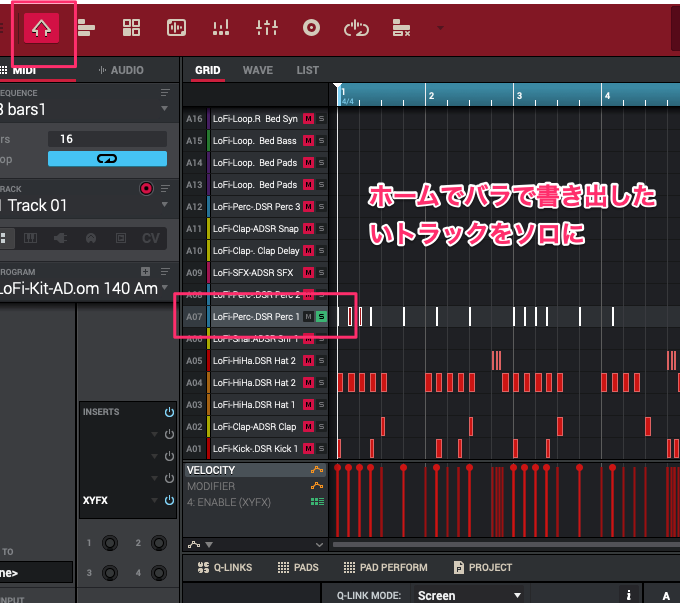This screenshot has height=603, width=680.
Task: Select the LIST view tab
Action: [x=308, y=70]
